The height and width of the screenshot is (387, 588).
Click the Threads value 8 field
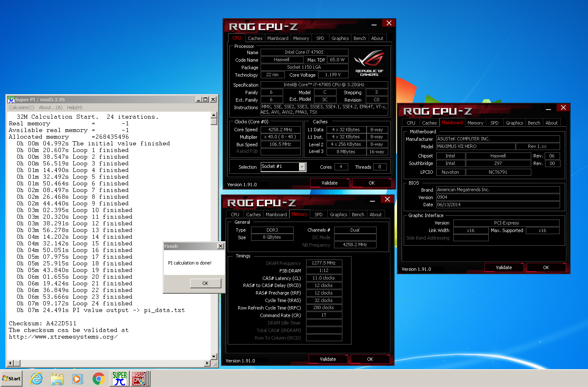(x=379, y=167)
